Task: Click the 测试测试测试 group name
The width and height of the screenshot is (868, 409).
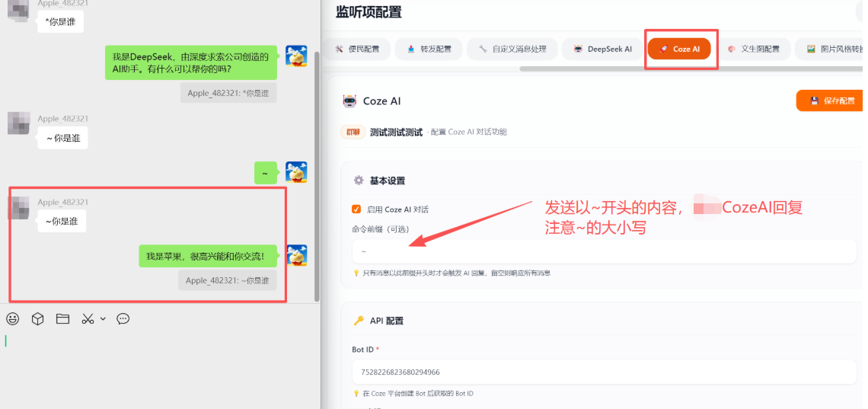Action: tap(397, 133)
